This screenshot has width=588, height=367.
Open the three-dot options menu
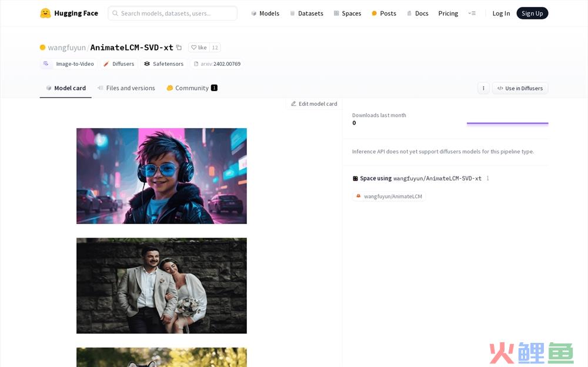[x=483, y=88]
